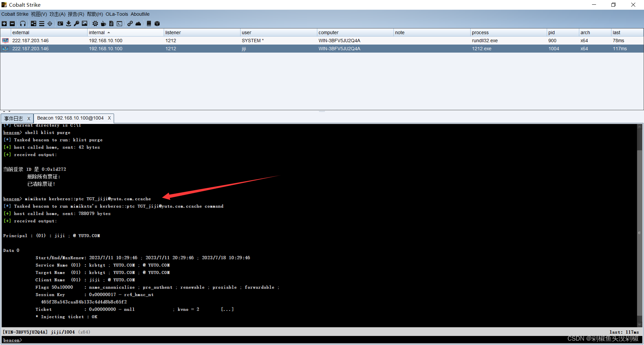Click the chain link host file icon
This screenshot has height=345, width=644.
[130, 23]
